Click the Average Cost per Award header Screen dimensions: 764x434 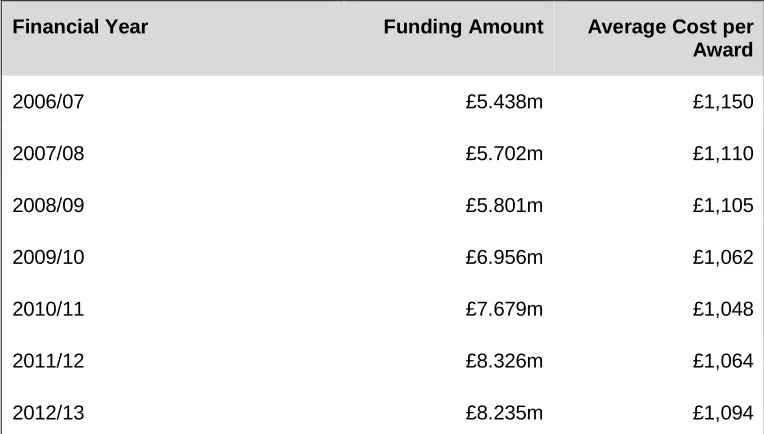point(670,38)
